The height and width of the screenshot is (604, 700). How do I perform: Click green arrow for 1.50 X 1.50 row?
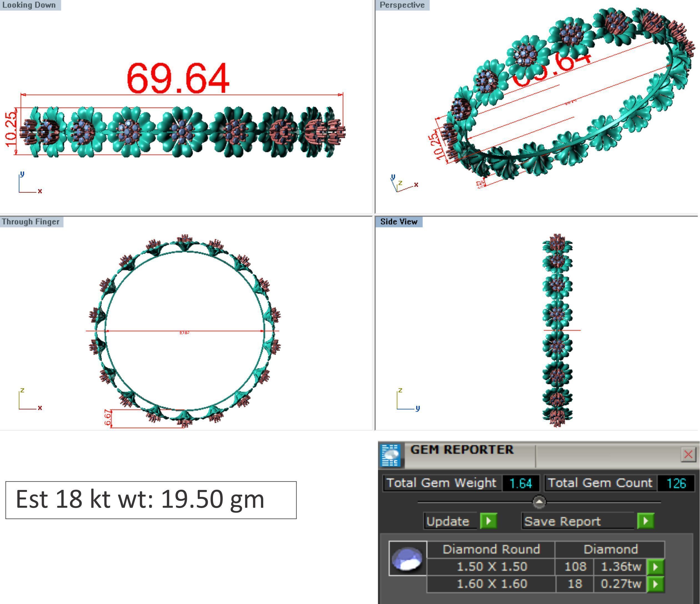(x=655, y=567)
